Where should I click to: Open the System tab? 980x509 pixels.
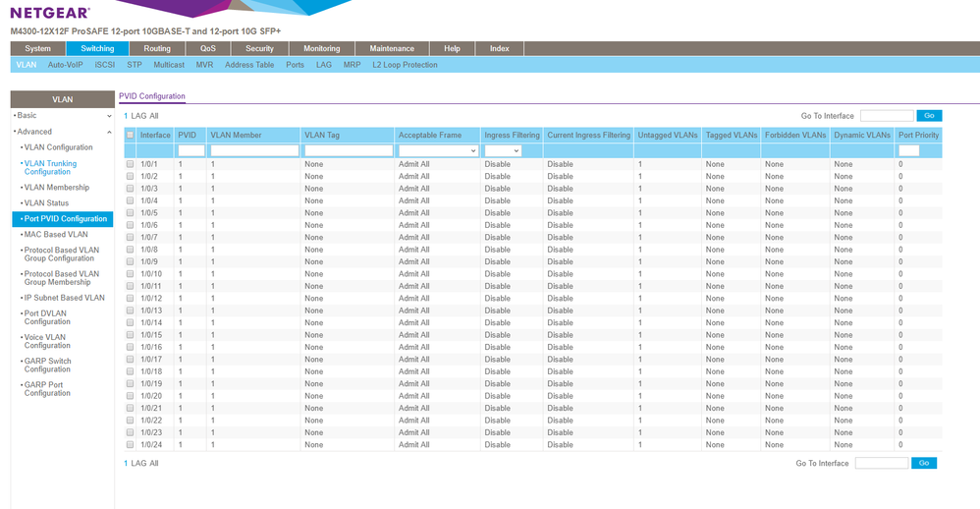tap(37, 49)
